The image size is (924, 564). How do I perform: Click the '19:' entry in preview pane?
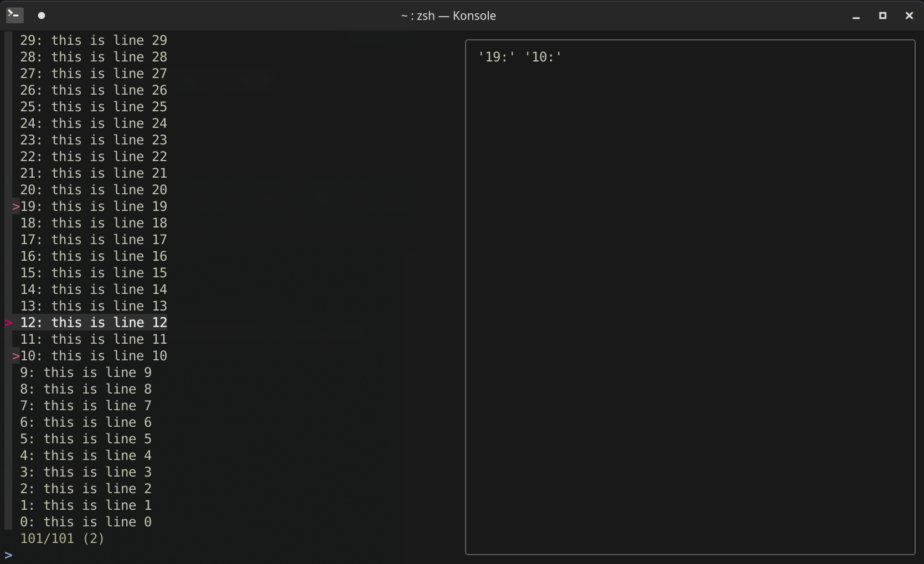[497, 57]
